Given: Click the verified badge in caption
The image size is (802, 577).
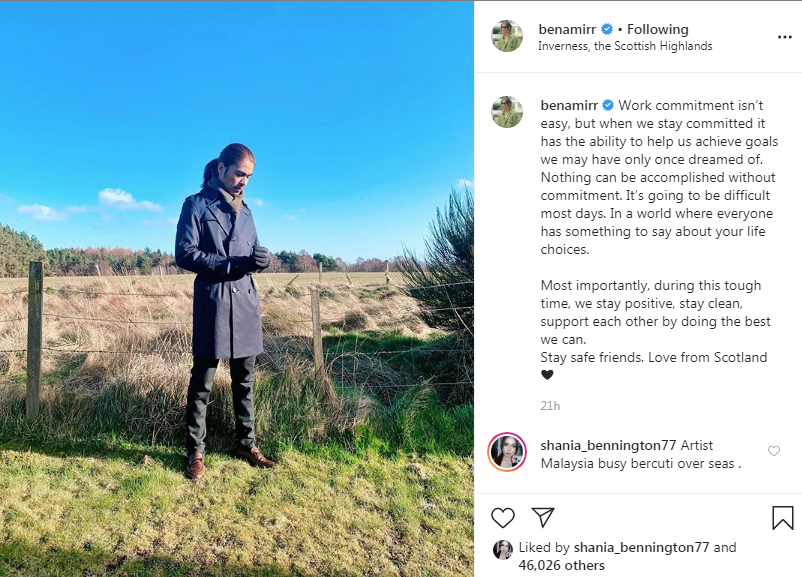Looking at the screenshot, I should click(608, 105).
